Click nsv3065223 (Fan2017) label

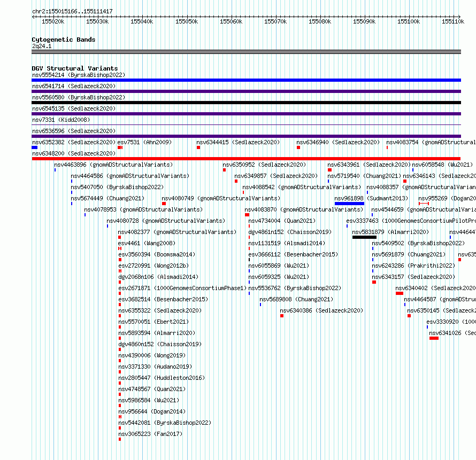tap(151, 434)
